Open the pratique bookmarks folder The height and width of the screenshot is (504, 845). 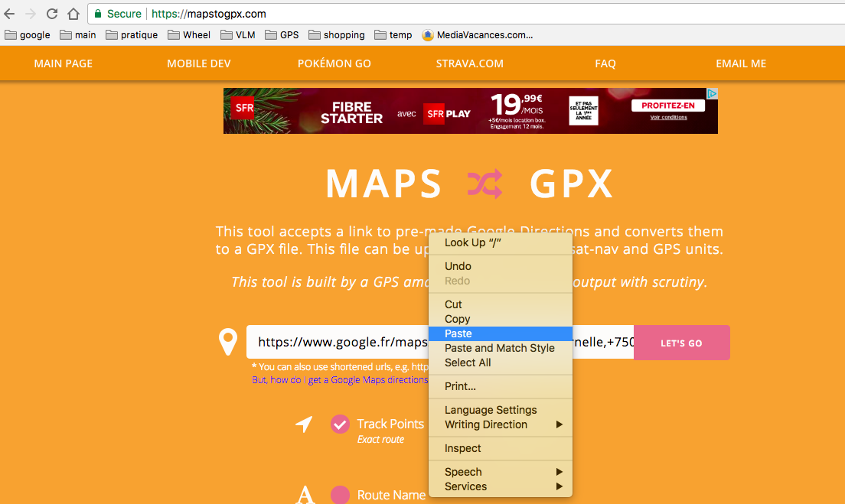click(x=132, y=35)
